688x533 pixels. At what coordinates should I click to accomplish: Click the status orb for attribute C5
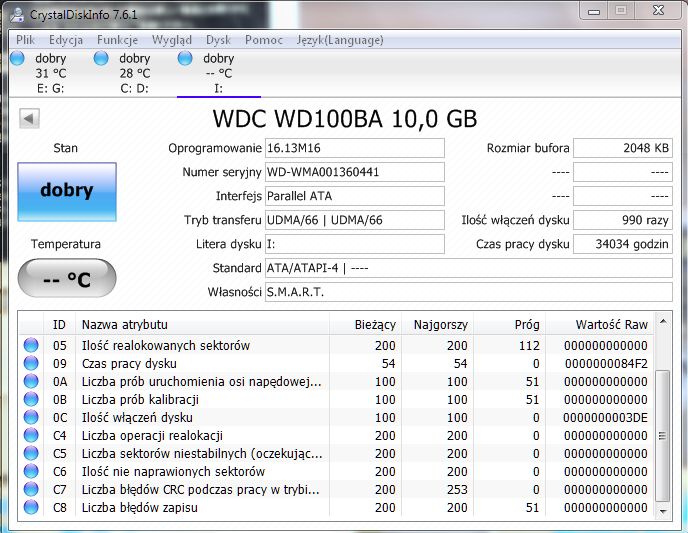coord(31,453)
